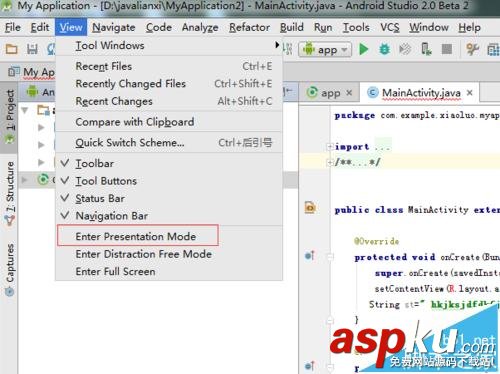Open the VCS menu
This screenshot has width=500, height=374.
pyautogui.click(x=390, y=27)
